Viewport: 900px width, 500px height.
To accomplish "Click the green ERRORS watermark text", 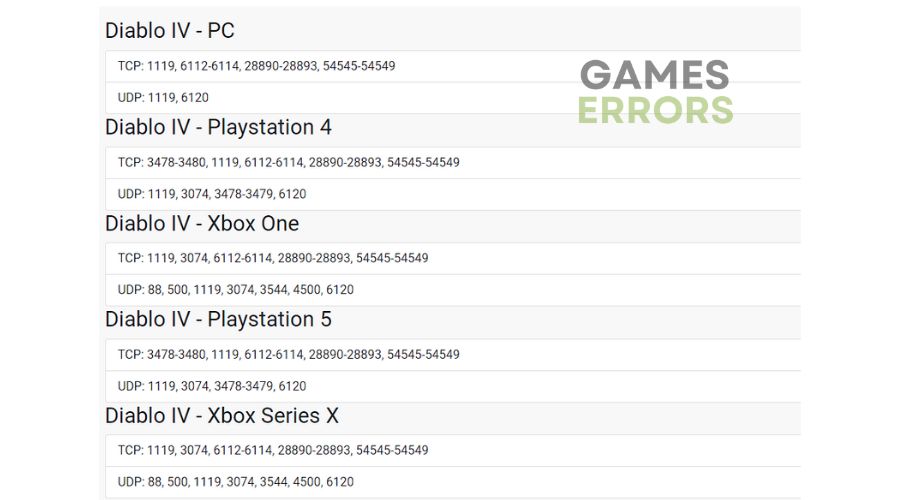I will pos(655,110).
